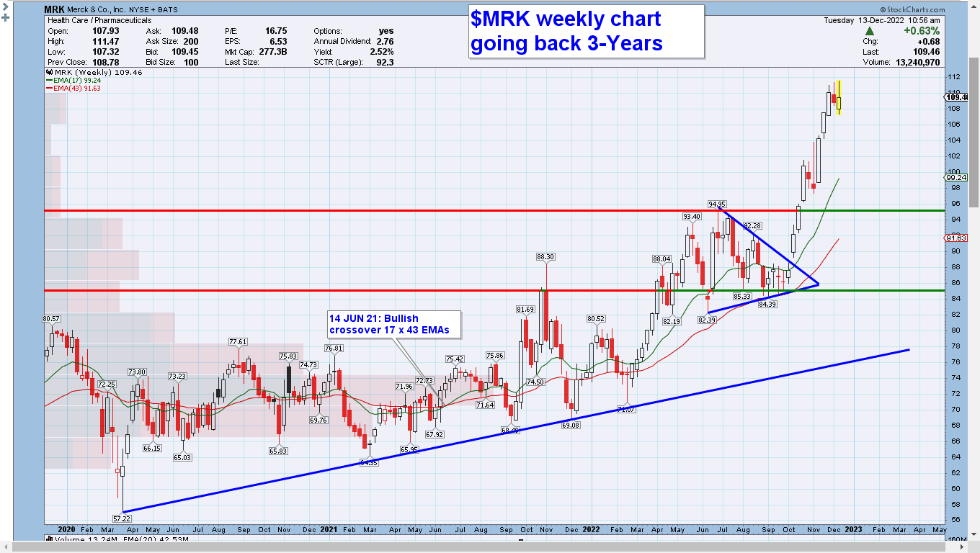Click the date Tuesday 13-Dec-2022
This screenshot has height=553, width=980.
point(864,21)
